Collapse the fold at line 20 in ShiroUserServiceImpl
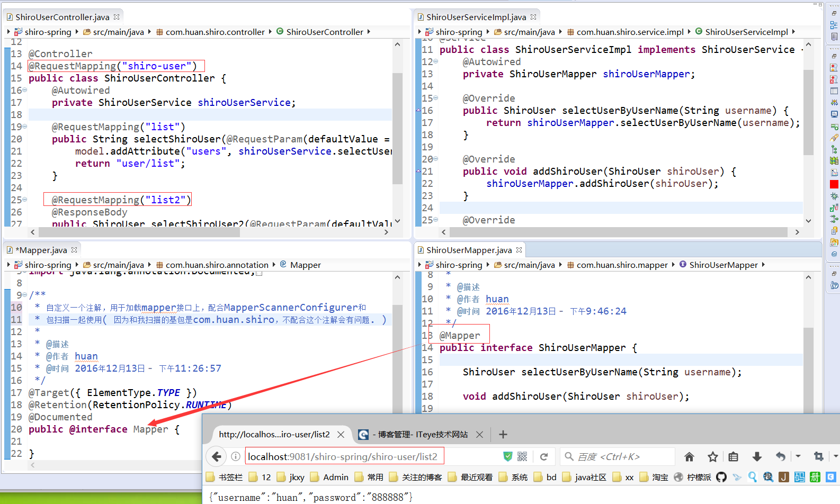The width and height of the screenshot is (840, 504). pyautogui.click(x=436, y=159)
